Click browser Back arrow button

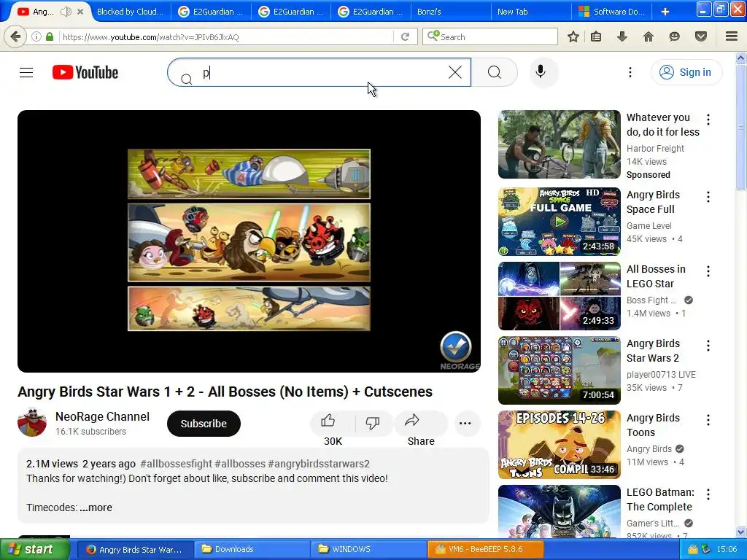point(15,36)
